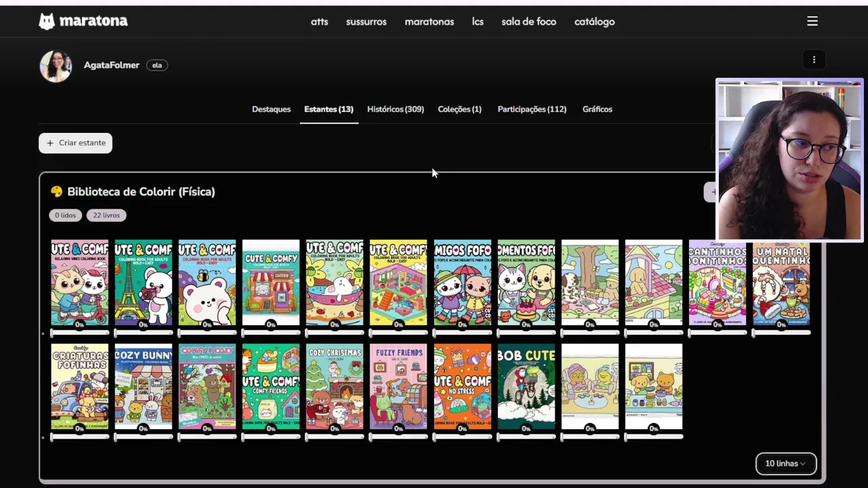Open the Cute & Comfy coffee shop book
This screenshot has height=488, width=868.
[271, 283]
